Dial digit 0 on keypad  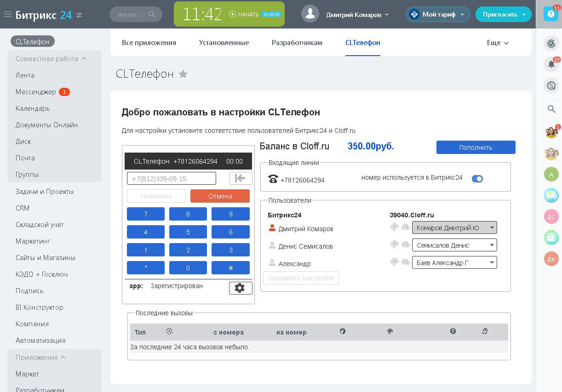click(188, 267)
